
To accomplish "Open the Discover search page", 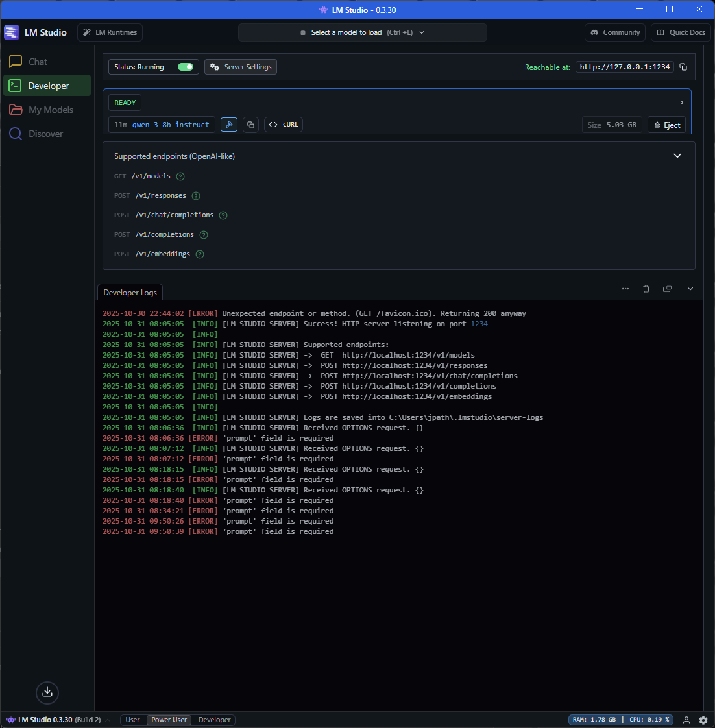I will pos(45,134).
